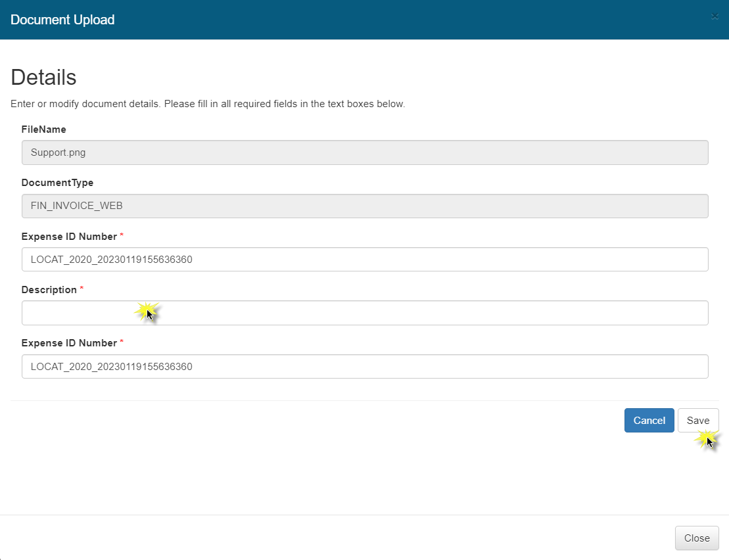Image resolution: width=729 pixels, height=560 pixels.
Task: Click Expense ID Number label above Description
Action: point(69,237)
